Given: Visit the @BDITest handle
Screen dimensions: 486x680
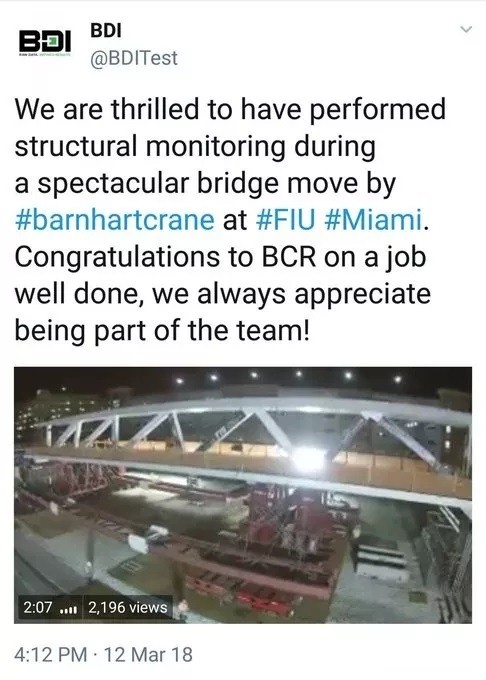Looking at the screenshot, I should (x=134, y=58).
